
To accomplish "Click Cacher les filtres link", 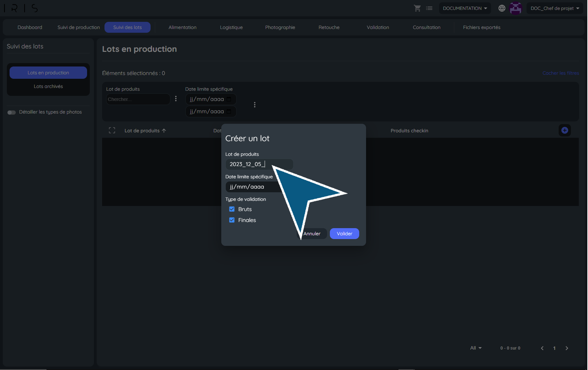I will (561, 73).
